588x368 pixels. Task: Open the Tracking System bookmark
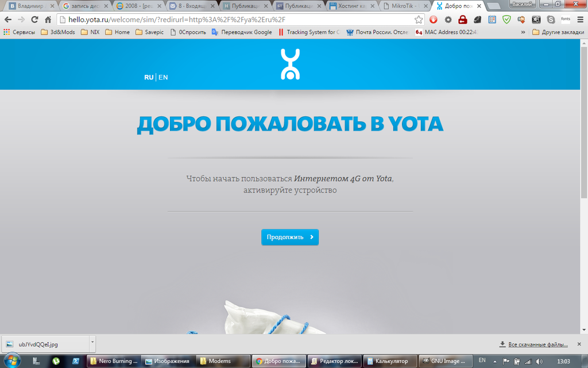click(x=308, y=32)
